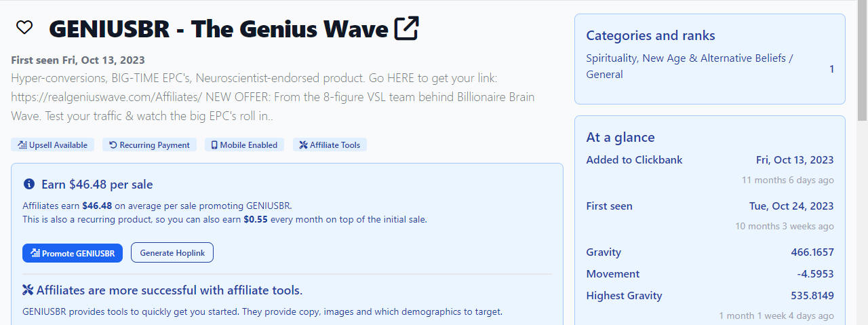Click the page vertical scrollbar
The image size is (868, 325).
tap(862, 163)
